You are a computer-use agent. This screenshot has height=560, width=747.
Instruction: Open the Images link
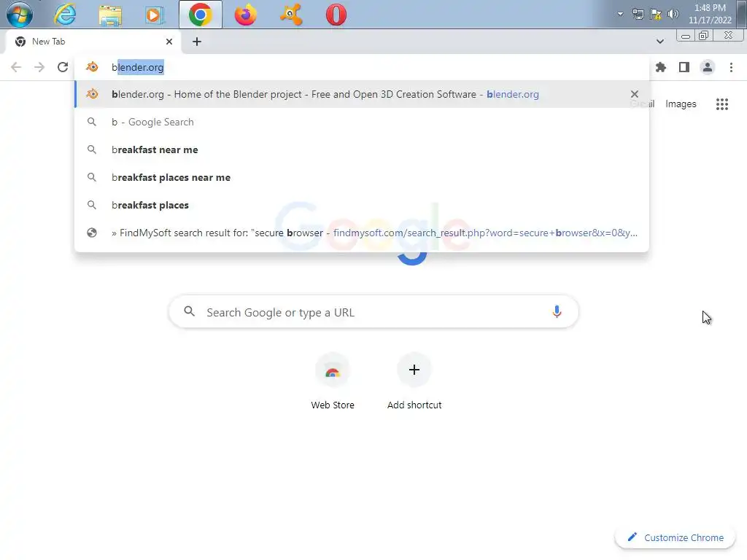pyautogui.click(x=681, y=104)
